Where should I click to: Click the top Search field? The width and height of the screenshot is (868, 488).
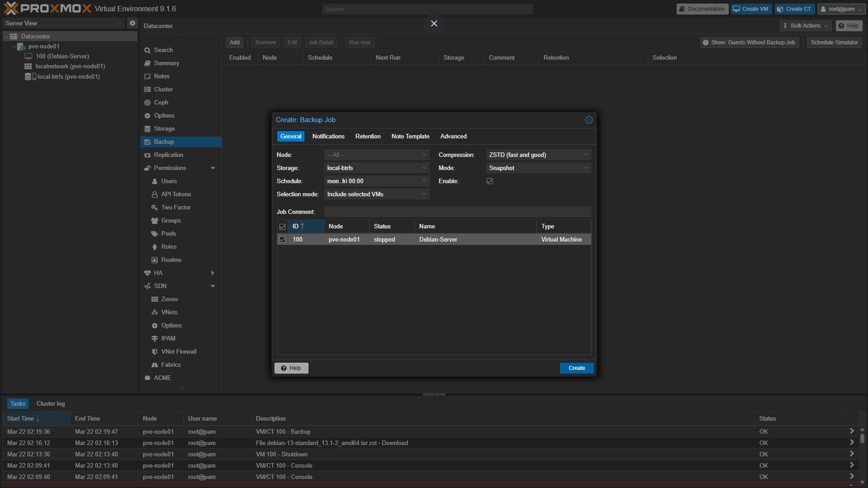click(427, 9)
